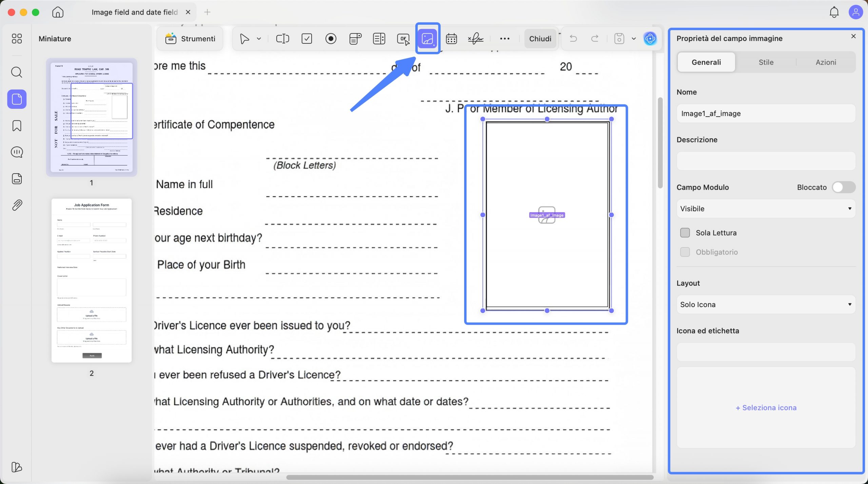Switch to the Stile tab
Image resolution: width=868 pixels, height=484 pixels.
click(x=766, y=62)
